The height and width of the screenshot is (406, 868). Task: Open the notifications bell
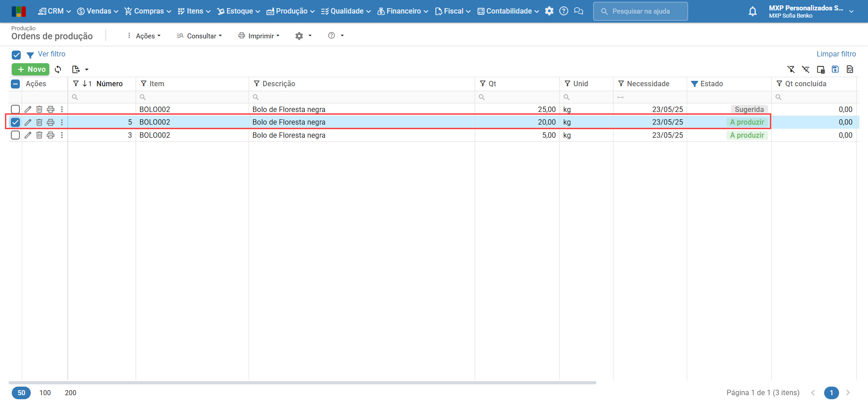pyautogui.click(x=753, y=11)
